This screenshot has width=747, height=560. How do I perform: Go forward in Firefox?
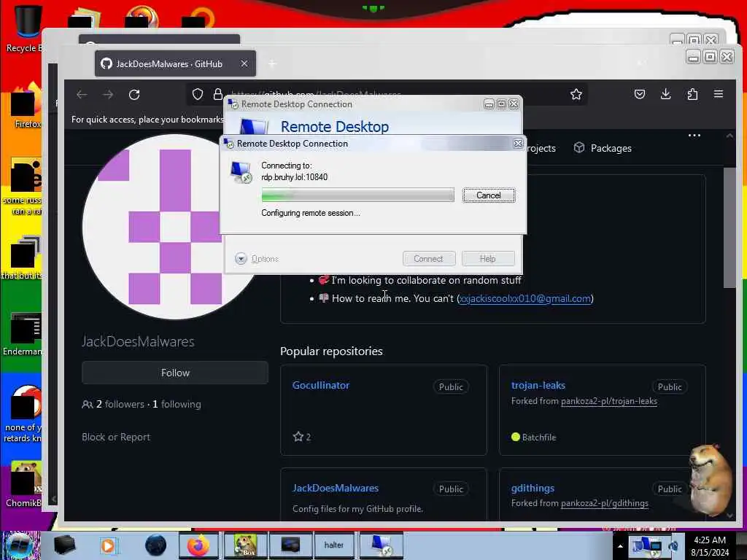click(108, 94)
